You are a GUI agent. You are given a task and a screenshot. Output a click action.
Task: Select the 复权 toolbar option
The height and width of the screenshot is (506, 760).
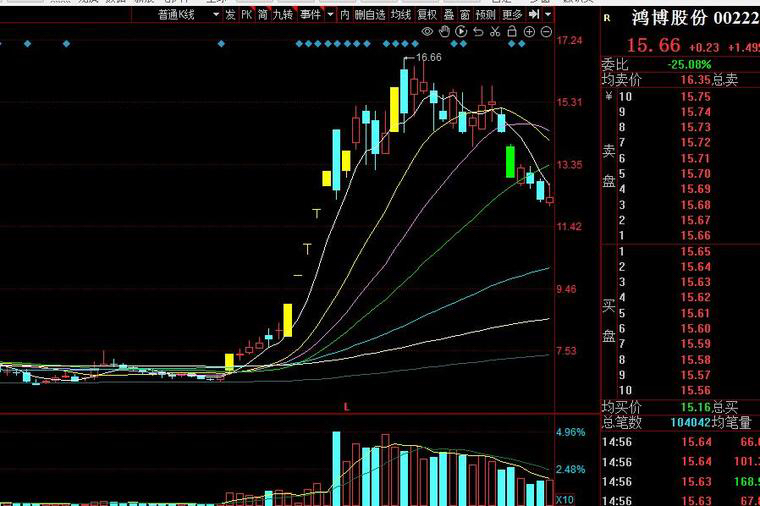(x=427, y=15)
